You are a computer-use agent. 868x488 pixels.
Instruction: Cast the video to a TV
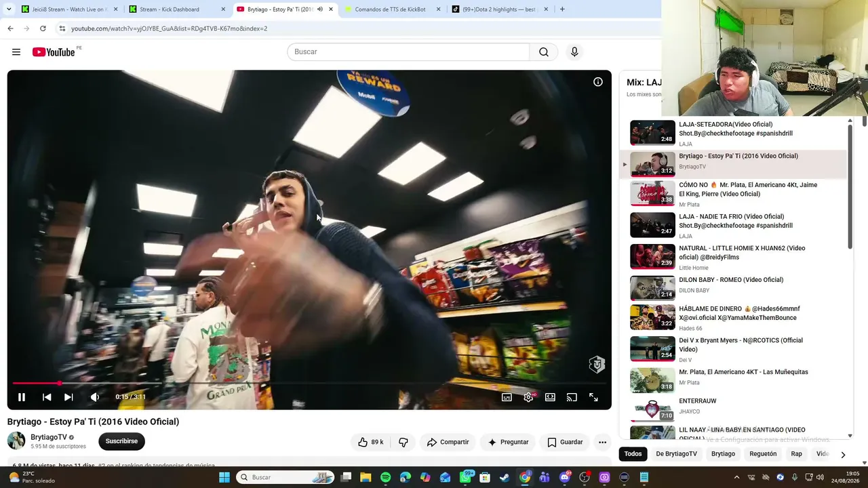pos(572,397)
